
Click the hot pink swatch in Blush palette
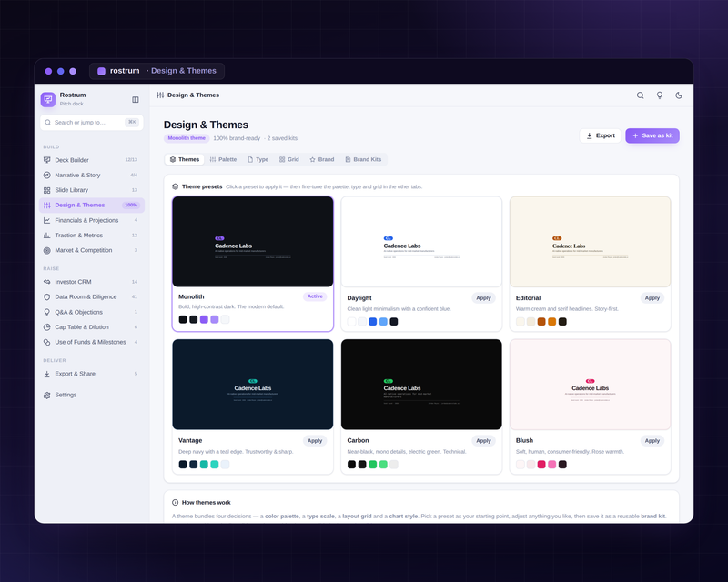click(541, 465)
